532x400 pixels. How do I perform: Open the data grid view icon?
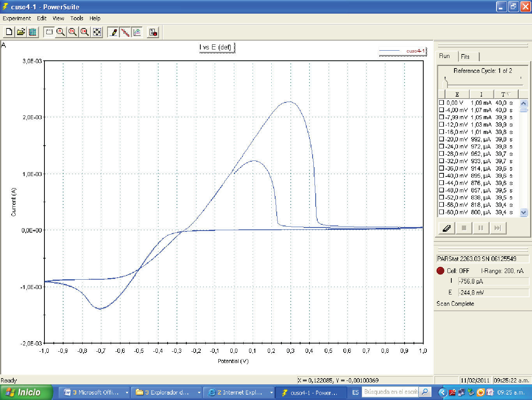(32, 32)
